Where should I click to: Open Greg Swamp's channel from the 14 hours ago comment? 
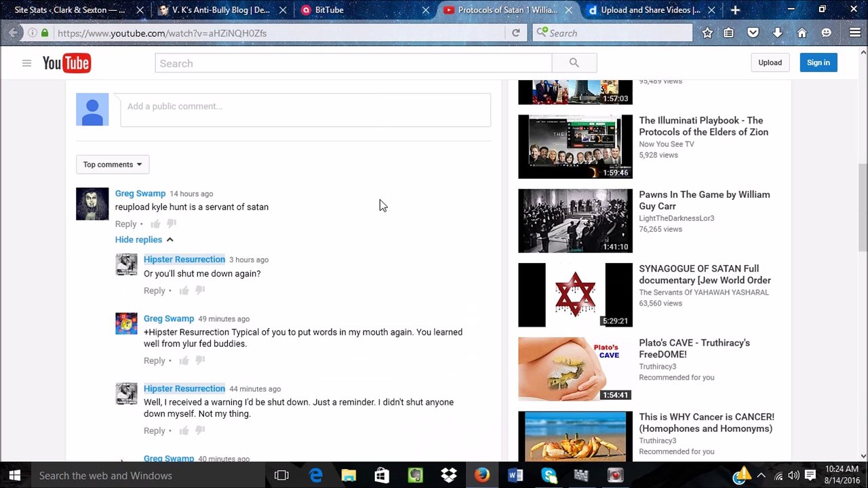140,193
